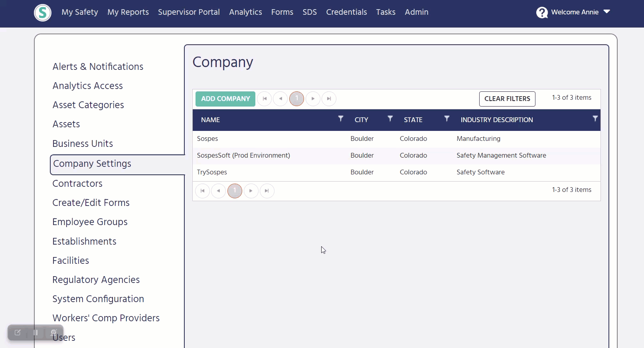Click the Safety Software industry cell
The image size is (644, 348).
[x=480, y=172]
